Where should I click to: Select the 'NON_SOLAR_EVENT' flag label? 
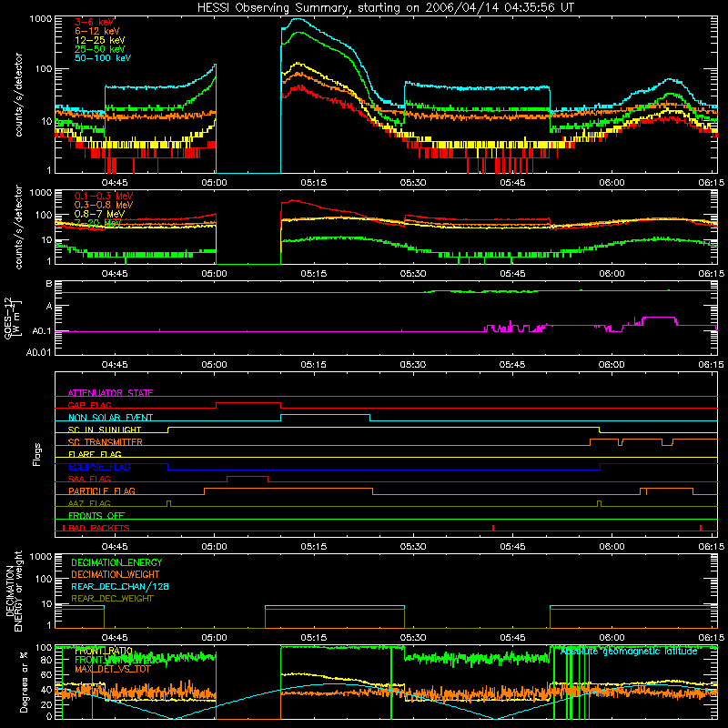(110, 418)
